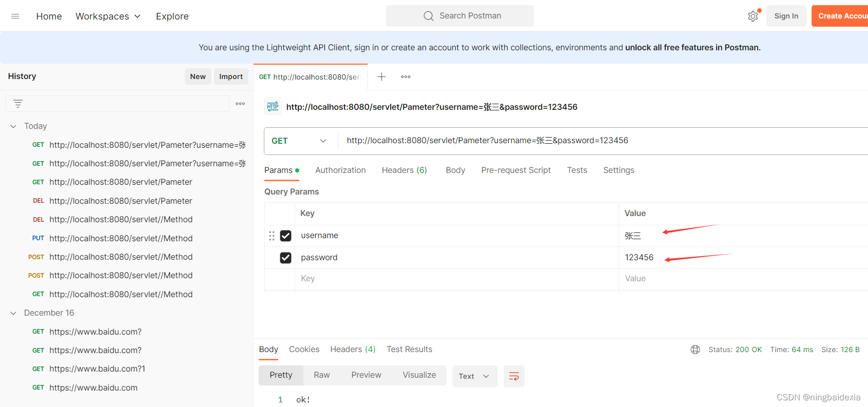
Task: Click the HTTP request type icon
Action: pyautogui.click(x=273, y=107)
